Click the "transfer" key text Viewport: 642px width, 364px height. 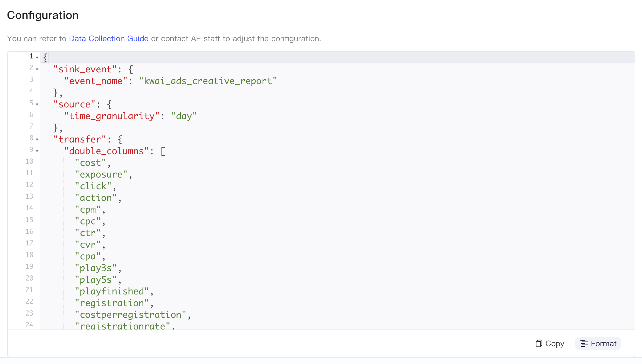(80, 139)
